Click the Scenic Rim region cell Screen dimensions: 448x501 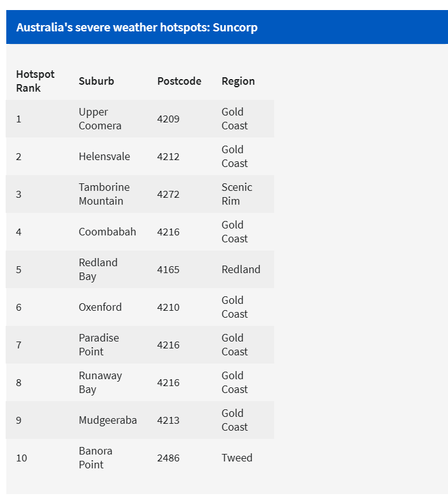[x=237, y=194]
